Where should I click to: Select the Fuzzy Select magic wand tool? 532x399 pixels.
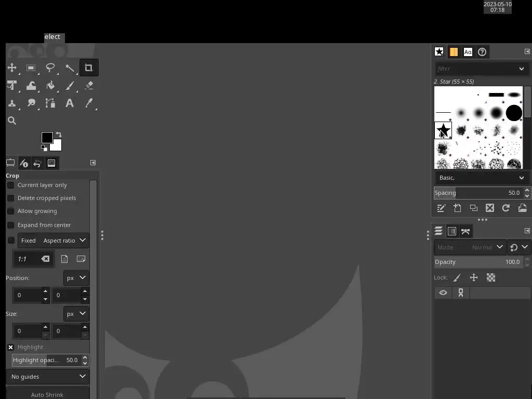(x=70, y=68)
